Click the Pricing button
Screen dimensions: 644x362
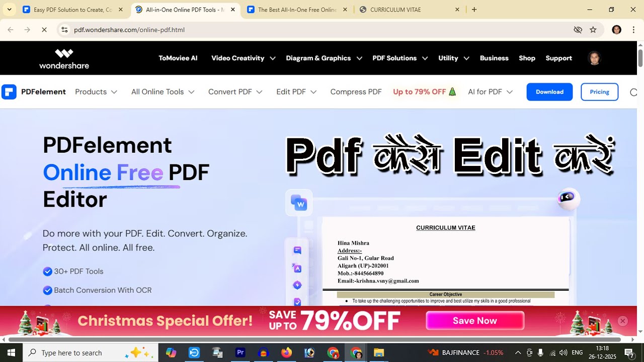(600, 92)
